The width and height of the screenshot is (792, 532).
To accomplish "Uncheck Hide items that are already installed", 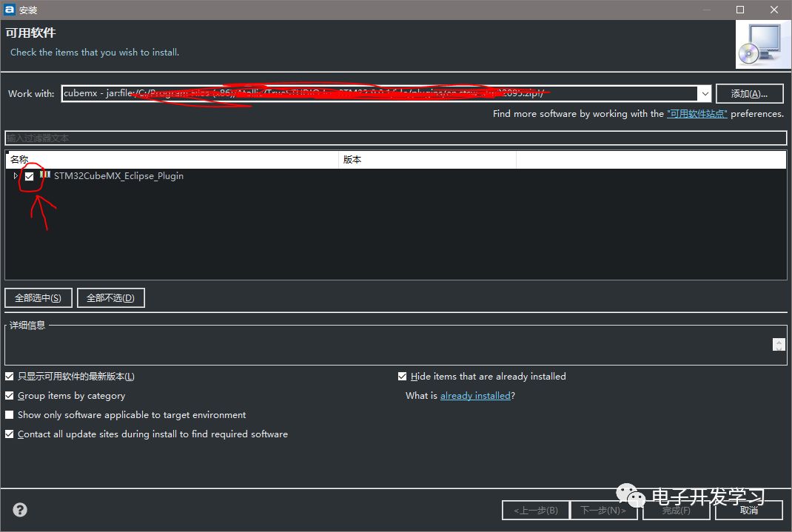I will pyautogui.click(x=402, y=377).
